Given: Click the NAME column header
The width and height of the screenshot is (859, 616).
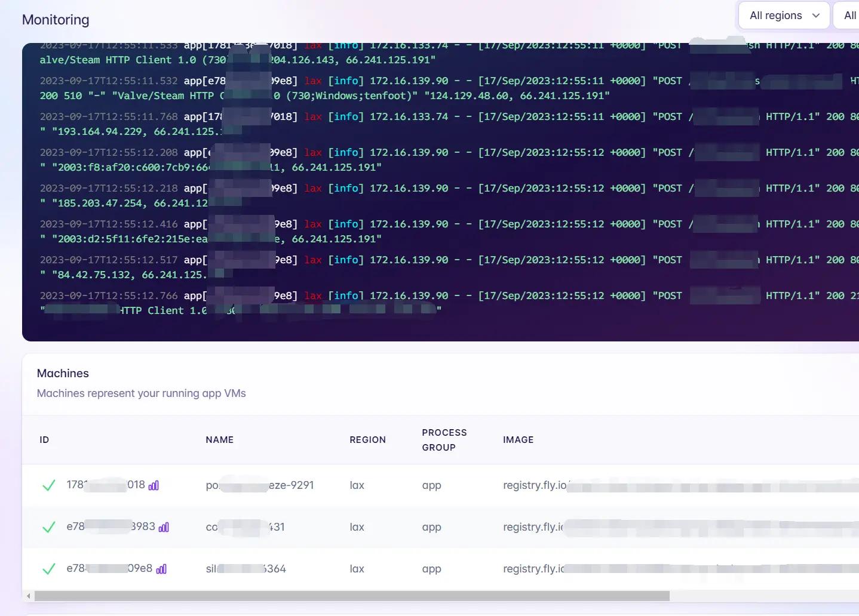Looking at the screenshot, I should pyautogui.click(x=219, y=440).
